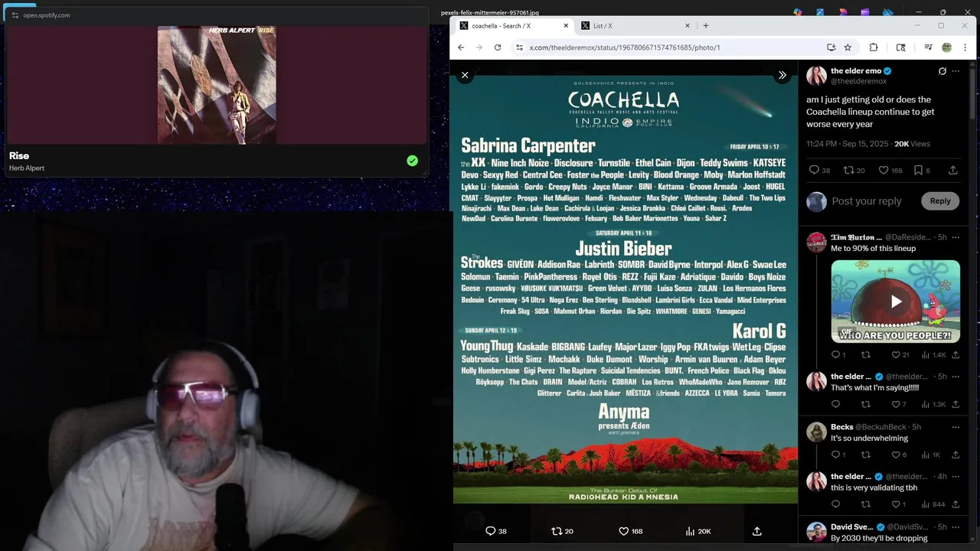Screen dimensions: 980x551
Task: Click the '11:24 PM · Sep 15, 2025' timestamp
Action: pyautogui.click(x=848, y=144)
